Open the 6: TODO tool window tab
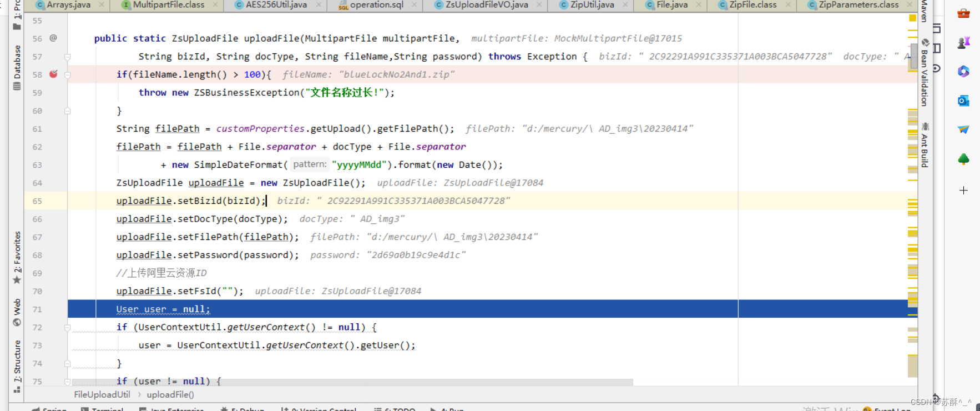The height and width of the screenshot is (411, 980). click(x=395, y=409)
